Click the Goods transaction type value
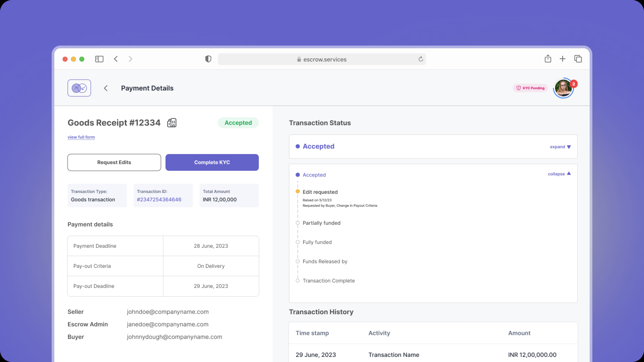The width and height of the screenshot is (644, 362). coord(93,200)
